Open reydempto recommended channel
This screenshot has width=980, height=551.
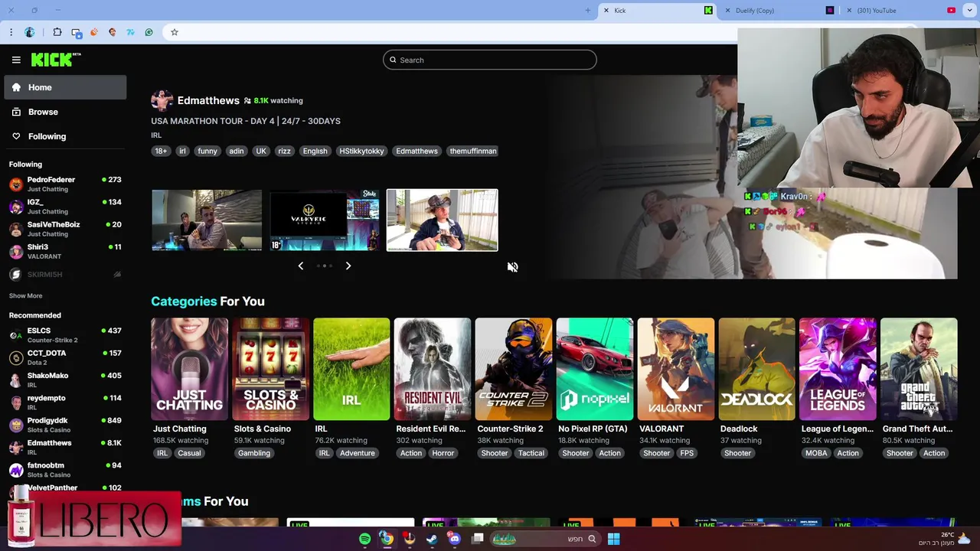pos(65,402)
